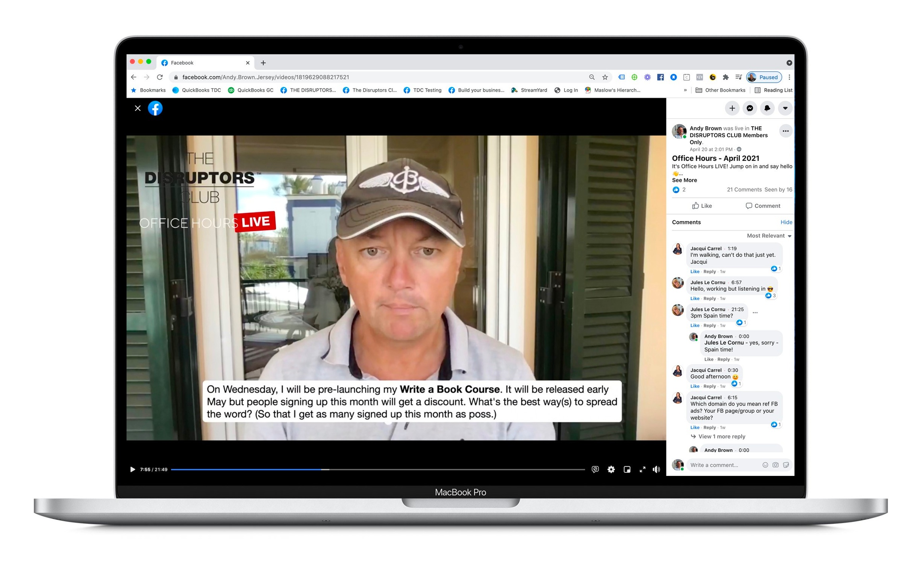This screenshot has height=572, width=924.
Task: Open video settings gear
Action: click(x=611, y=469)
